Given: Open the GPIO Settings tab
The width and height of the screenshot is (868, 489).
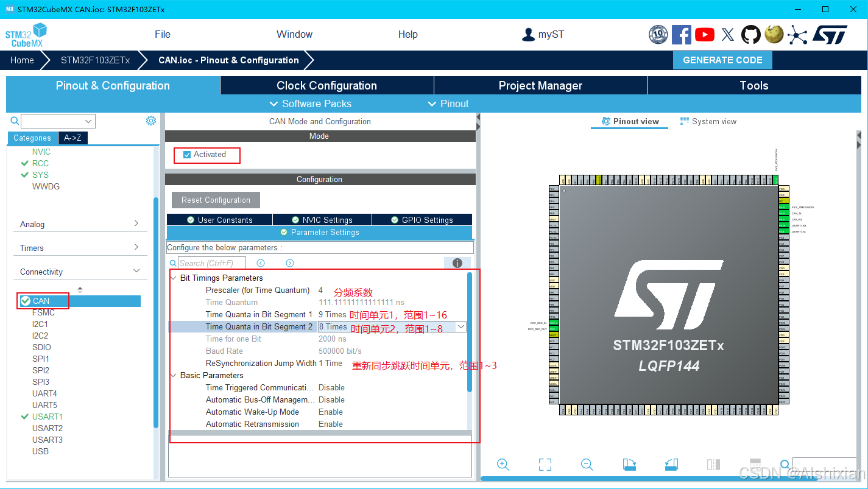Looking at the screenshot, I should pyautogui.click(x=422, y=220).
